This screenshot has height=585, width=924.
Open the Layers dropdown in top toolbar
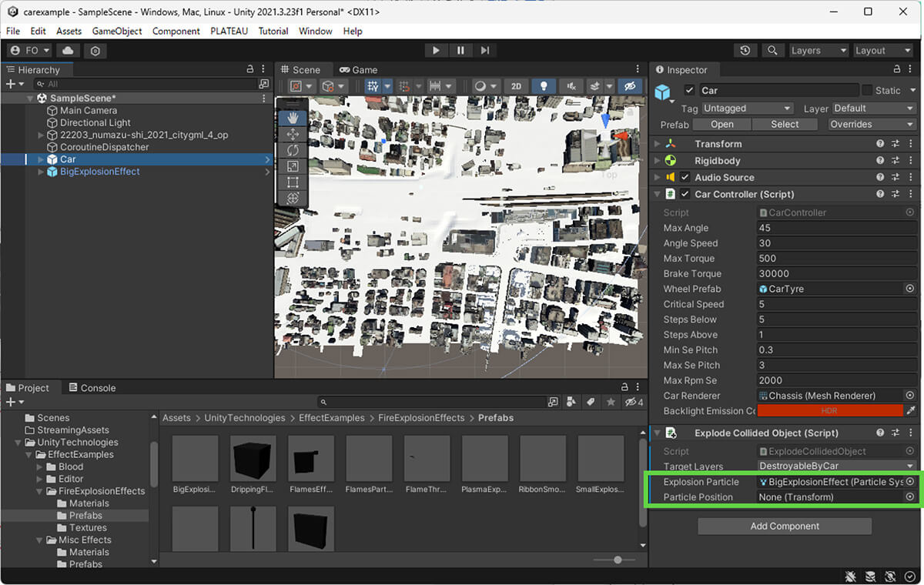tap(819, 50)
